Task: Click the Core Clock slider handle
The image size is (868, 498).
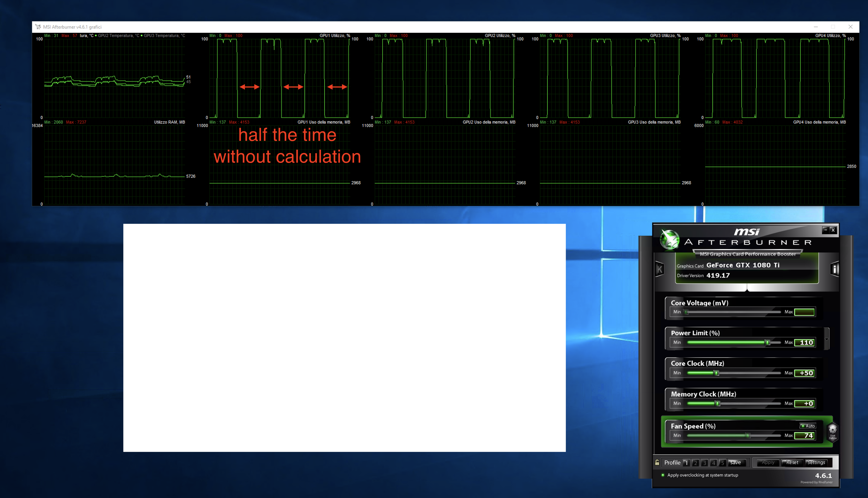Action: coord(716,373)
